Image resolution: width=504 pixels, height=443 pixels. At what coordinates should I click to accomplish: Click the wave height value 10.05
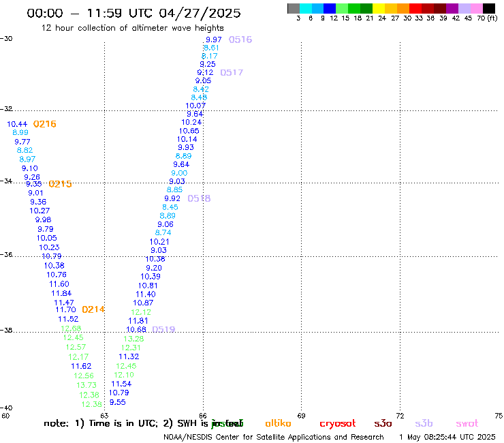tap(46, 238)
